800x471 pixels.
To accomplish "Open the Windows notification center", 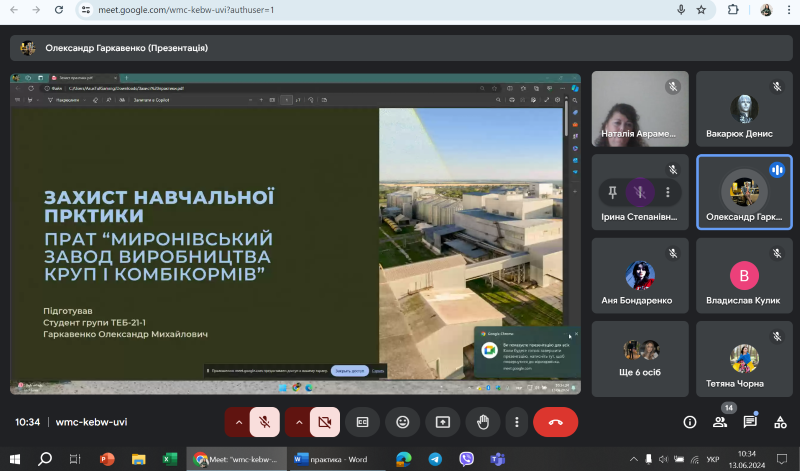I will 781,459.
